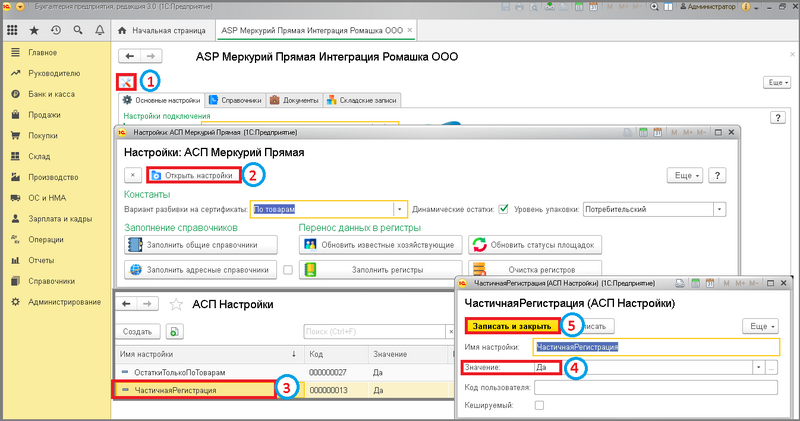Open the sections menu grid icon

coord(12,31)
